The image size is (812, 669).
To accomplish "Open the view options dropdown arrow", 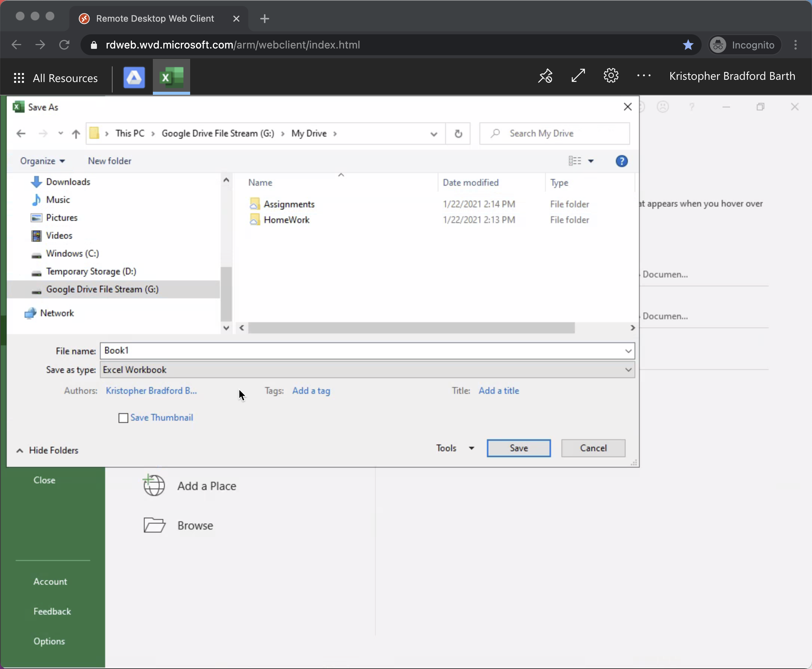I will (x=591, y=161).
